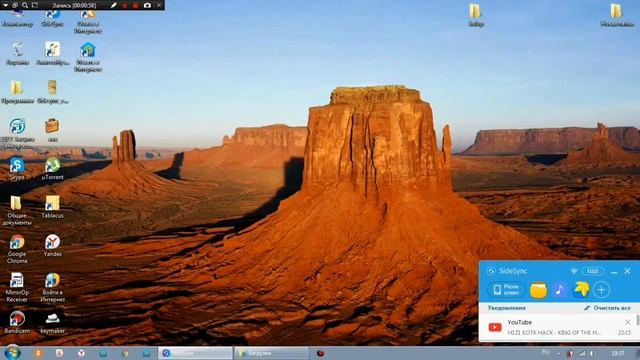The image size is (640, 360).
Task: Click the Phone screen button in SideSync
Action: click(x=506, y=290)
